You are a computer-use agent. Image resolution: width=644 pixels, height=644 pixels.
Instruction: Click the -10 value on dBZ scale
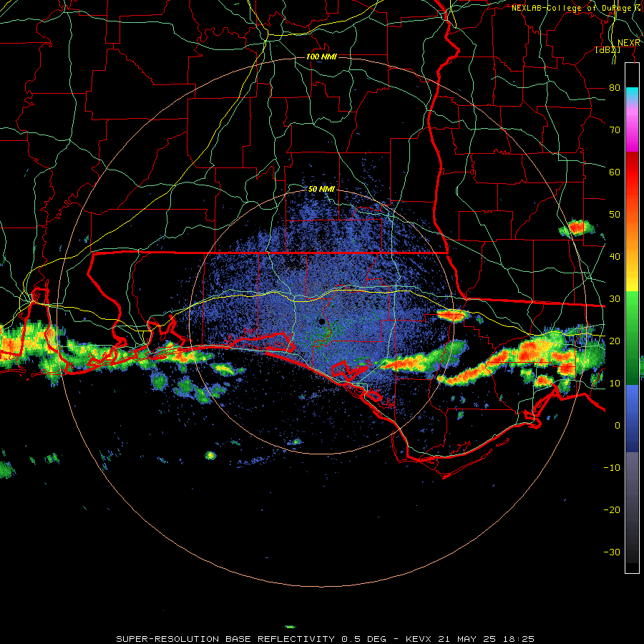[612, 467]
